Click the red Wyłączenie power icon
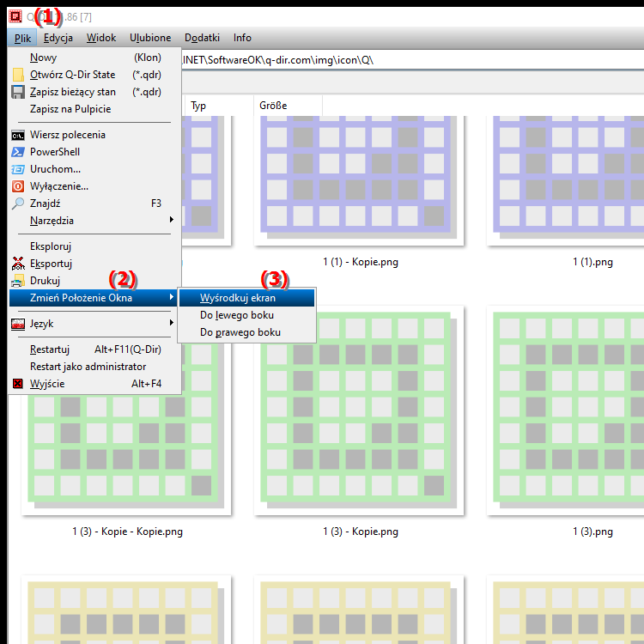 pos(18,186)
